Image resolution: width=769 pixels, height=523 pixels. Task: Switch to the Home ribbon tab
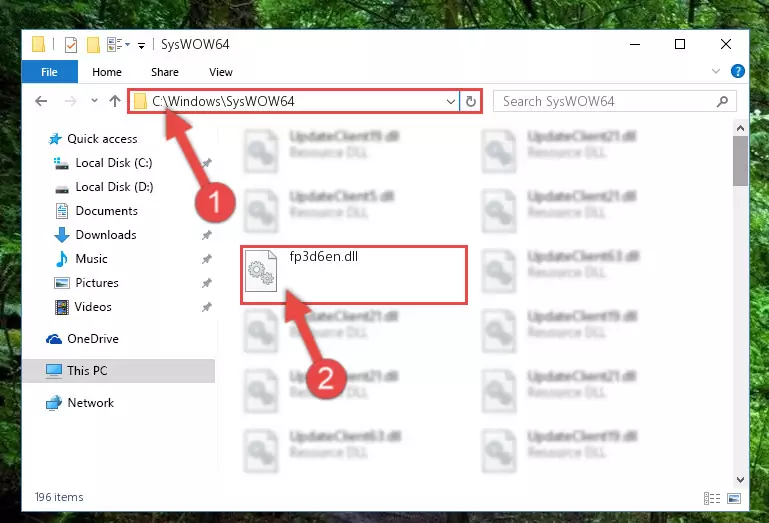click(107, 72)
